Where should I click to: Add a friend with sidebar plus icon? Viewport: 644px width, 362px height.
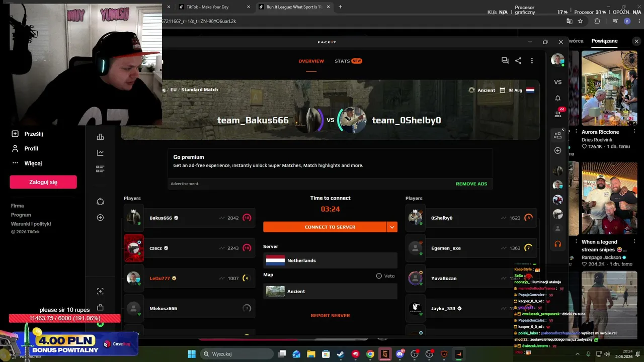pos(557,150)
